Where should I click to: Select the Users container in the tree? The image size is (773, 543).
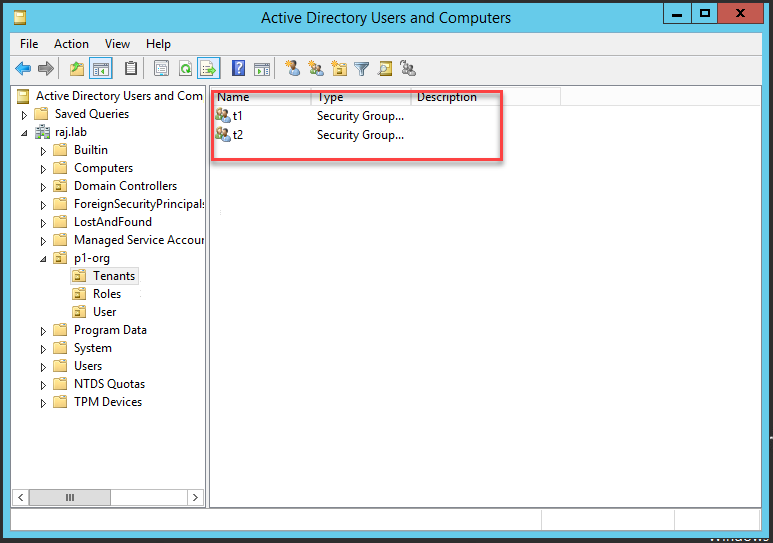[88, 366]
